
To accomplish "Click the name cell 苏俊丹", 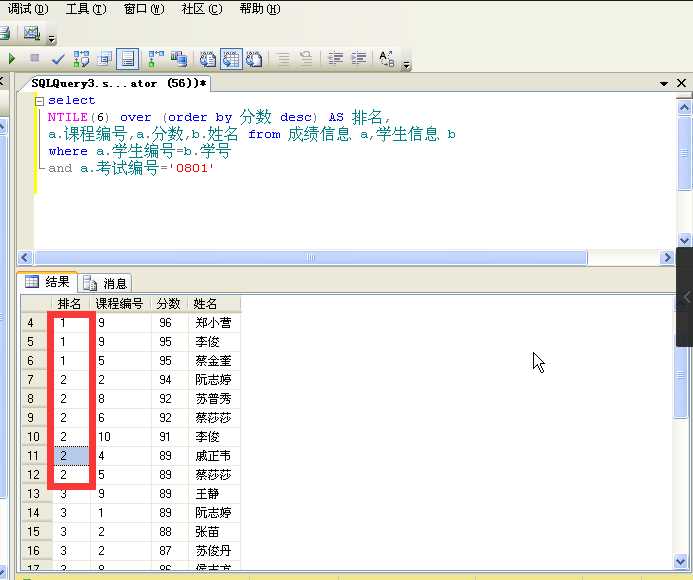I will (x=214, y=550).
